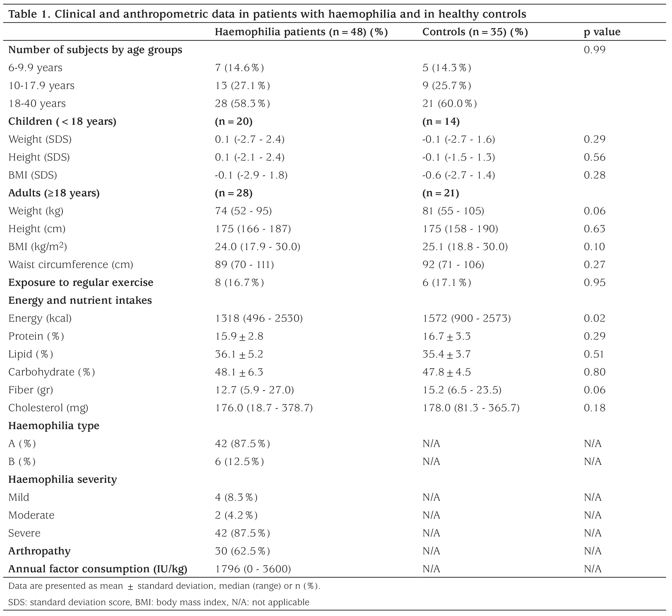This screenshot has height=616, width=672.
Task: Click the 'Haemophilia type' heading
Action: click(54, 426)
